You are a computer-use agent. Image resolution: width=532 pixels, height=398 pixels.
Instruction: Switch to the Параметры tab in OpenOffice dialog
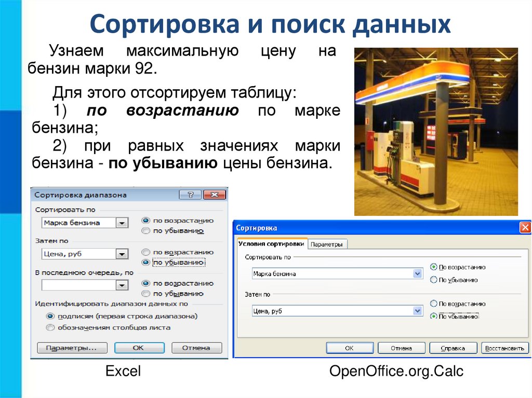tap(327, 244)
